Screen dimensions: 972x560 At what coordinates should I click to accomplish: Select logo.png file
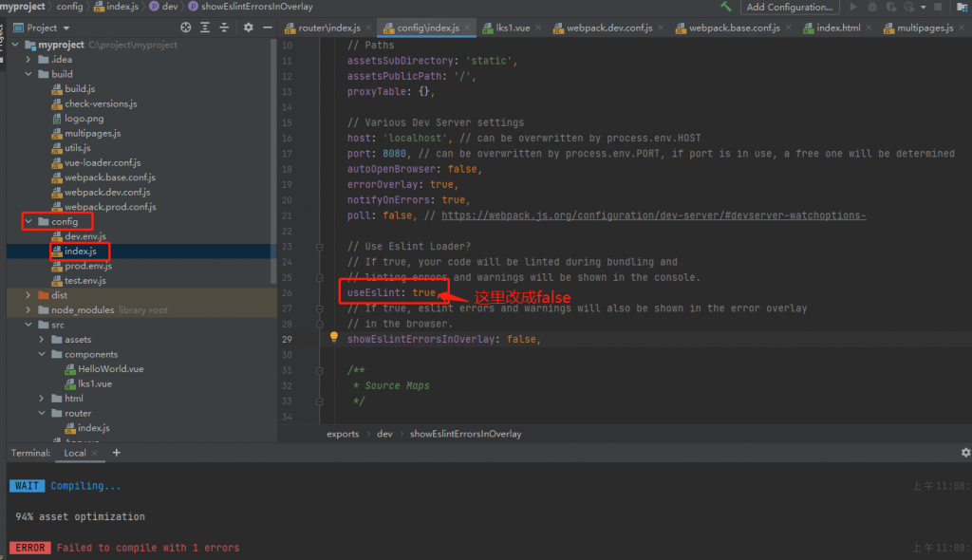tap(84, 119)
